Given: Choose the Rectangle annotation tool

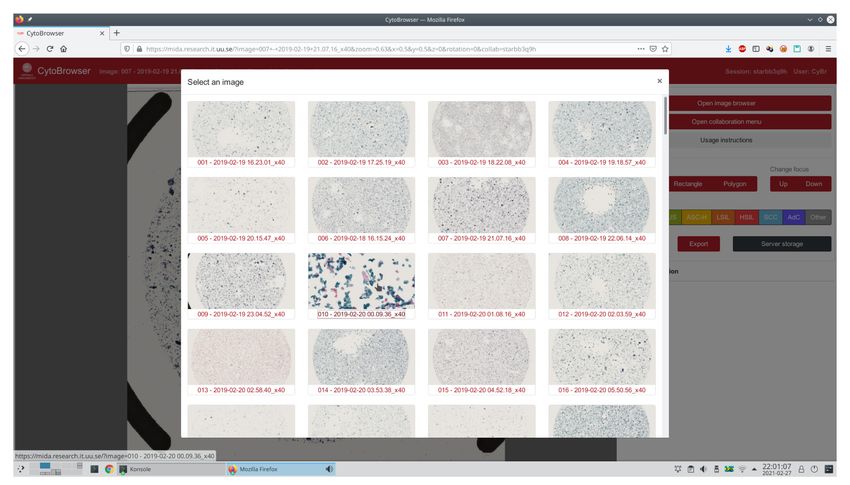Looking at the screenshot, I should click(x=687, y=184).
